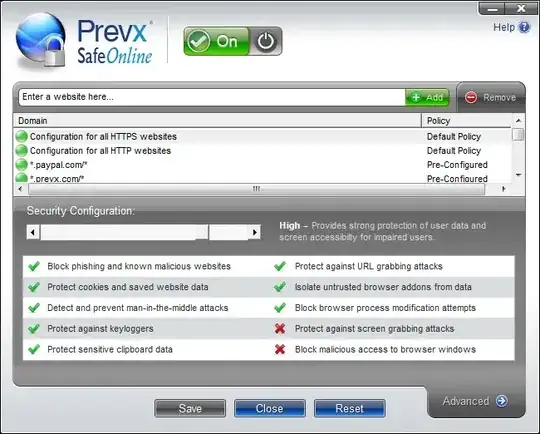Click Pre-Configured policy cell for paypal.com
This screenshot has height=434, width=540.
[457, 165]
